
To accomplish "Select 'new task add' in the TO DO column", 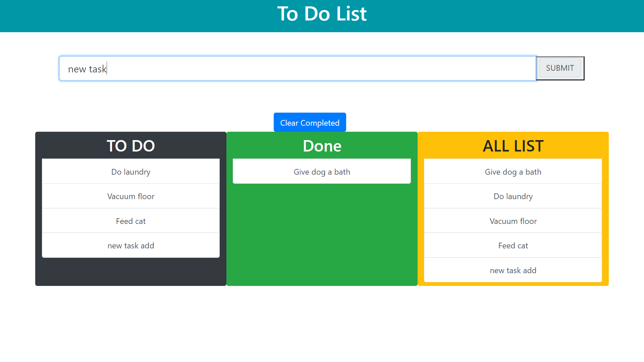I will tap(130, 245).
